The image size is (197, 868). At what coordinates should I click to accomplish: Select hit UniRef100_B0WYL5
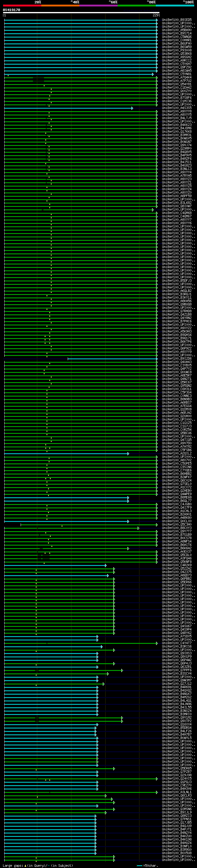point(177,738)
